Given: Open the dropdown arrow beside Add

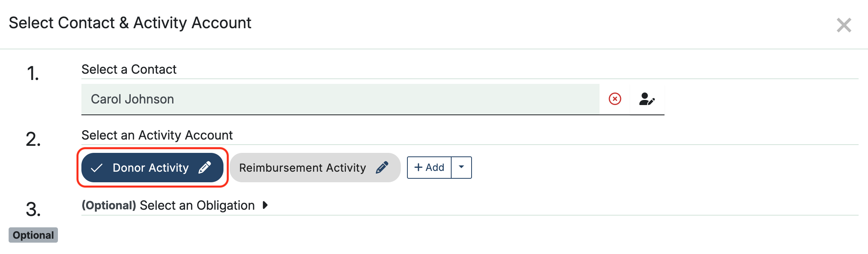Looking at the screenshot, I should click(461, 167).
